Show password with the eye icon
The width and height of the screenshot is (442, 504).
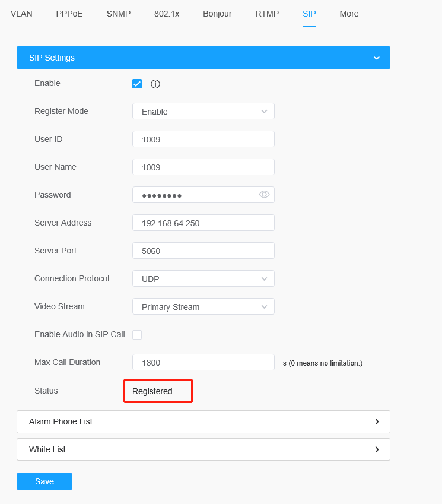pos(264,195)
